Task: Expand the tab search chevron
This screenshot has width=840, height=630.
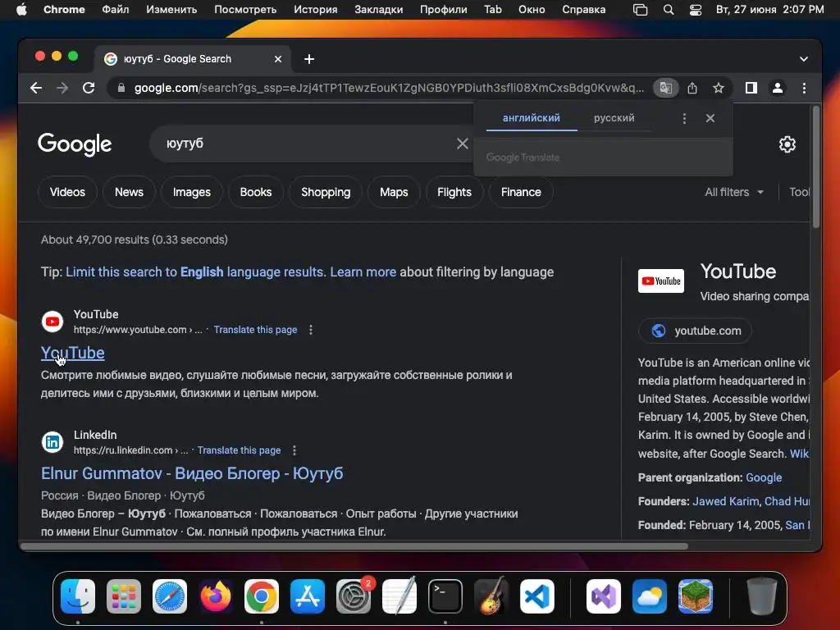Action: 804,59
